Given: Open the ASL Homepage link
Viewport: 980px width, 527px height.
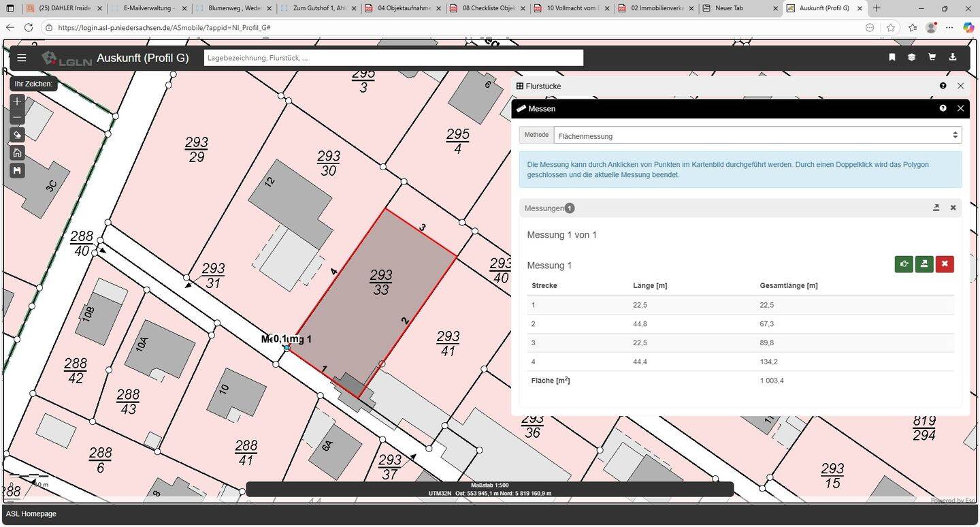Looking at the screenshot, I should point(31,514).
